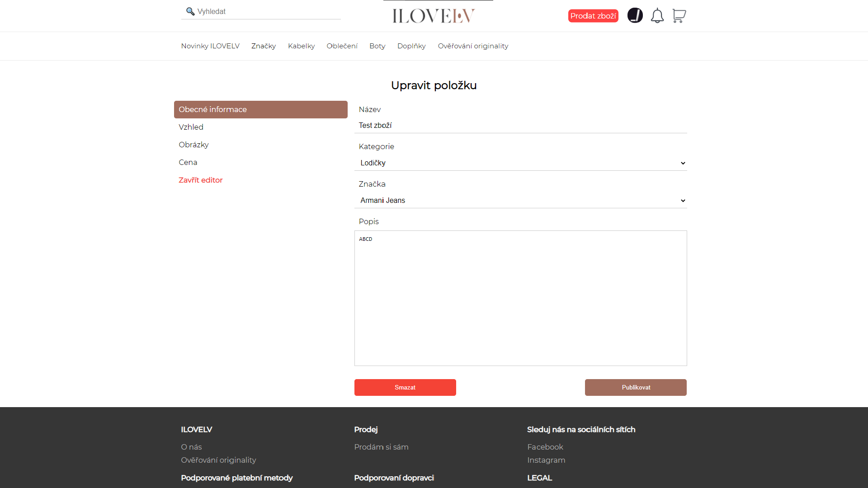
Task: Click the ILOVELV logo
Action: [x=434, y=16]
